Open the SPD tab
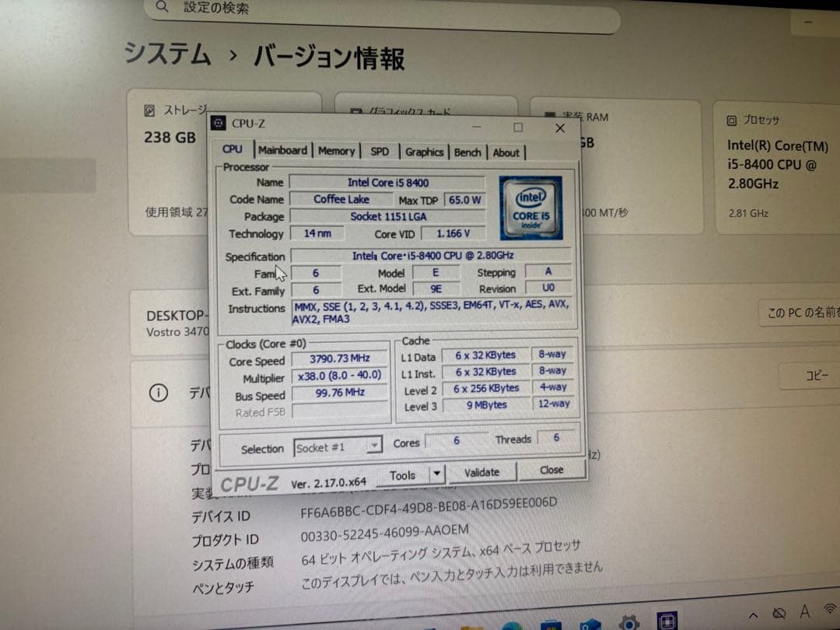Screen dimensions: 840x630 pos(380,152)
